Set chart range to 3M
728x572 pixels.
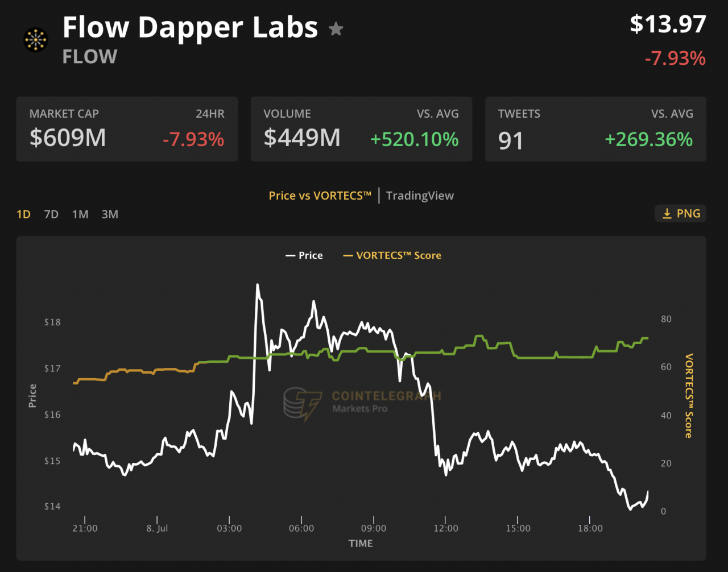(110, 214)
